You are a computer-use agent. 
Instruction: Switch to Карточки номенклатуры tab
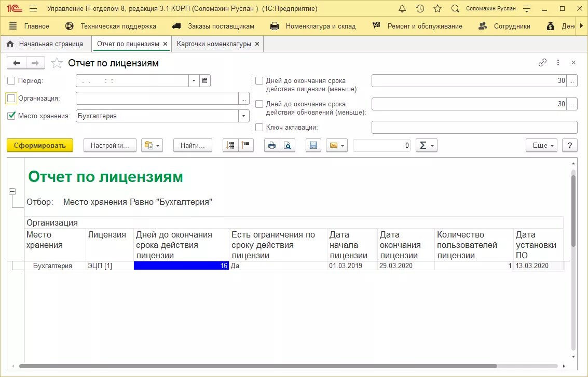[x=214, y=44]
